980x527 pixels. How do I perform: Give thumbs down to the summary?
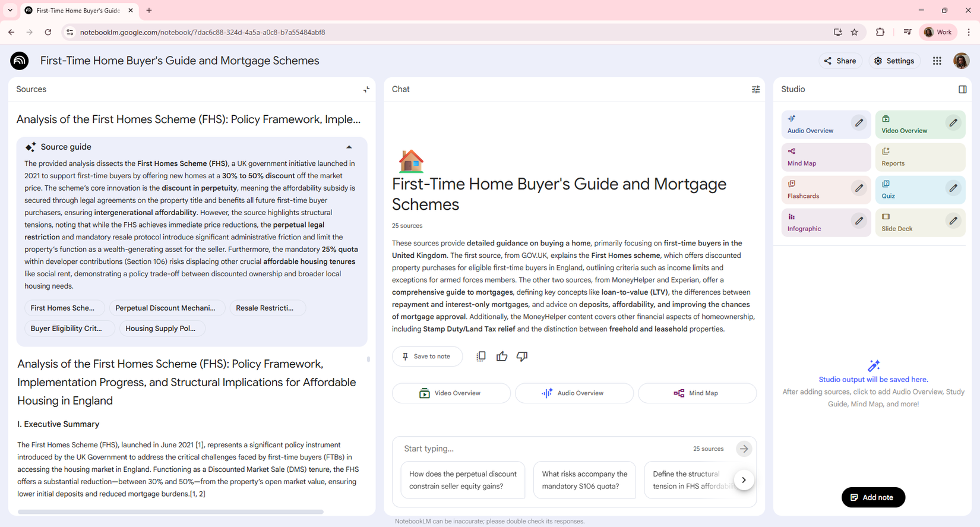[522, 356]
